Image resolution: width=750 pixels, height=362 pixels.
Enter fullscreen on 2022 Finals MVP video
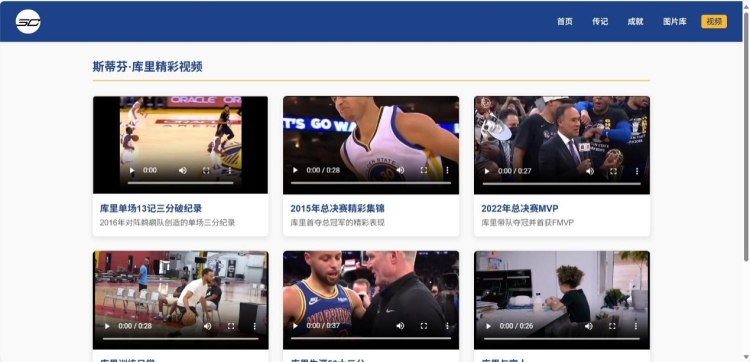pyautogui.click(x=613, y=171)
